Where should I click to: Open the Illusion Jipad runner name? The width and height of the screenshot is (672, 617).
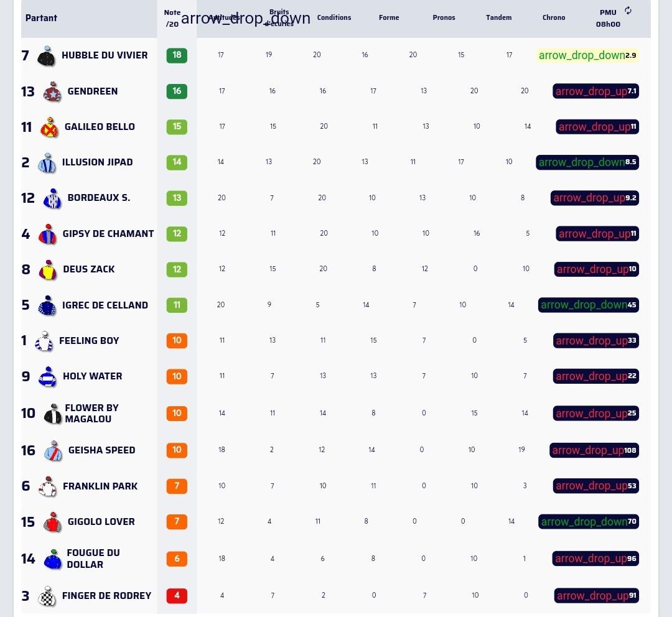coord(97,162)
